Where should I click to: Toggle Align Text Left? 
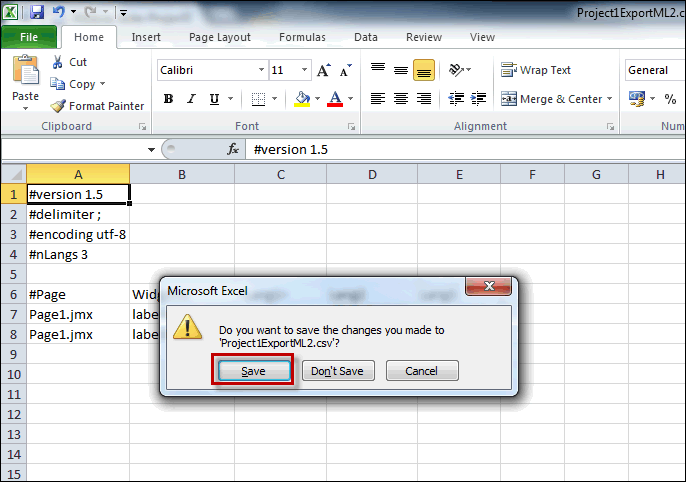click(378, 99)
